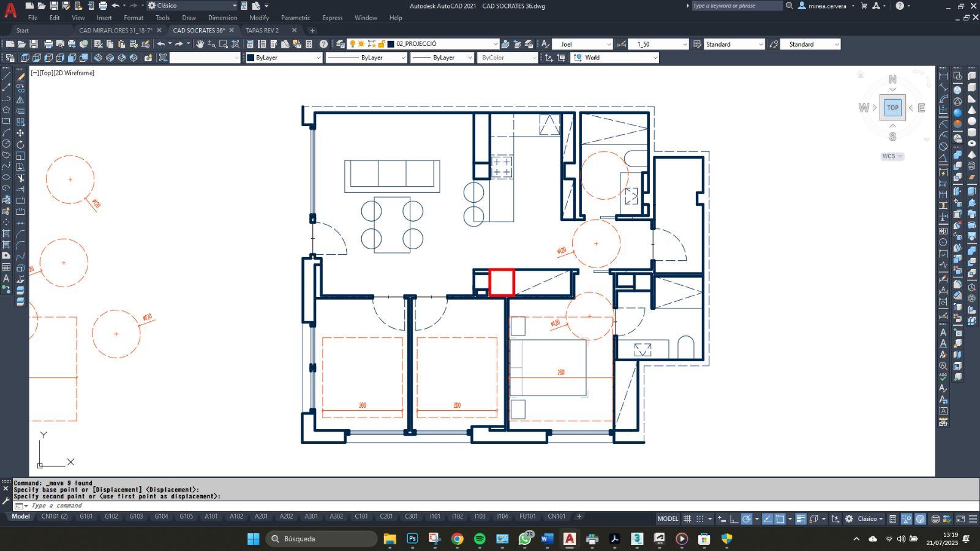The height and width of the screenshot is (551, 980).
Task: Select the Rotate modify tool
Action: (x=20, y=144)
